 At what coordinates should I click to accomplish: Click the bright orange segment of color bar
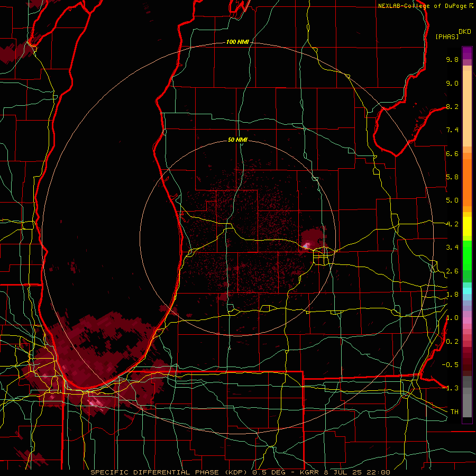pyautogui.click(x=467, y=182)
